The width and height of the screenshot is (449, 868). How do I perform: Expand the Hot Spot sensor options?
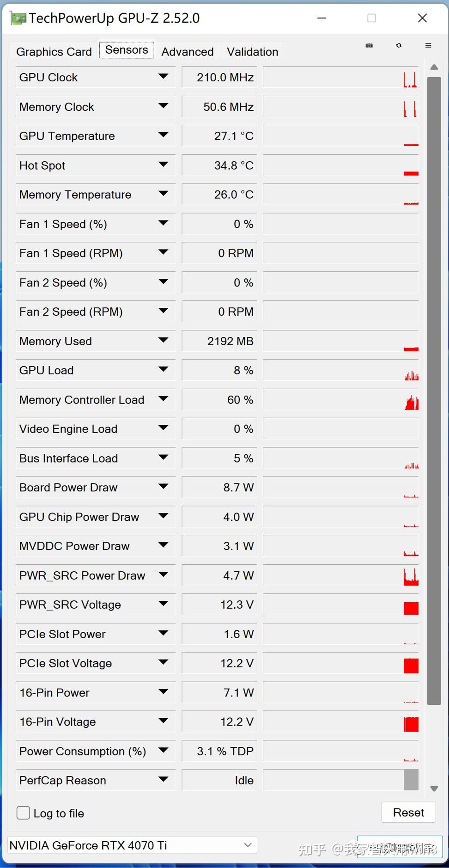coord(163,165)
